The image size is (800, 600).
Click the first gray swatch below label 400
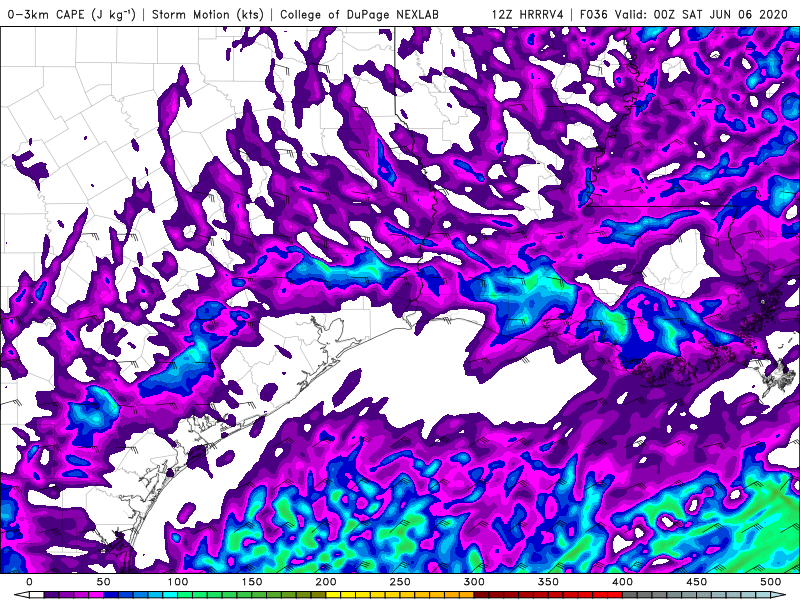630,595
